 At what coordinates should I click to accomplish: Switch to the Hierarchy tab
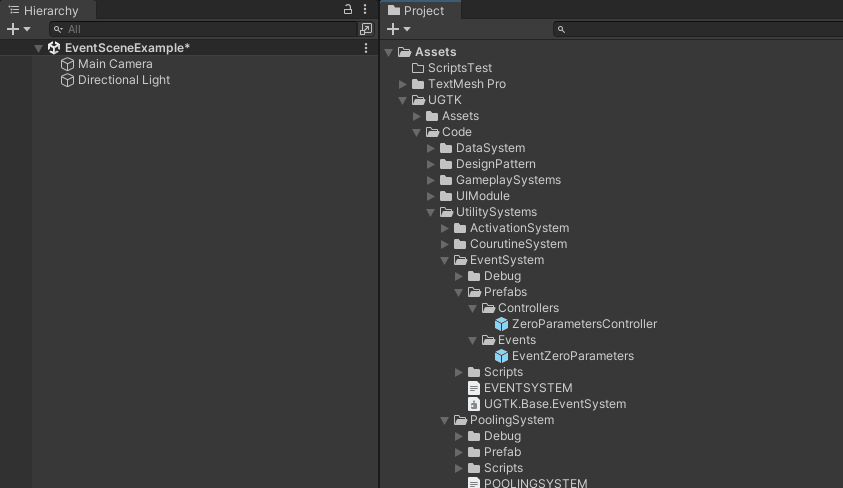point(45,10)
